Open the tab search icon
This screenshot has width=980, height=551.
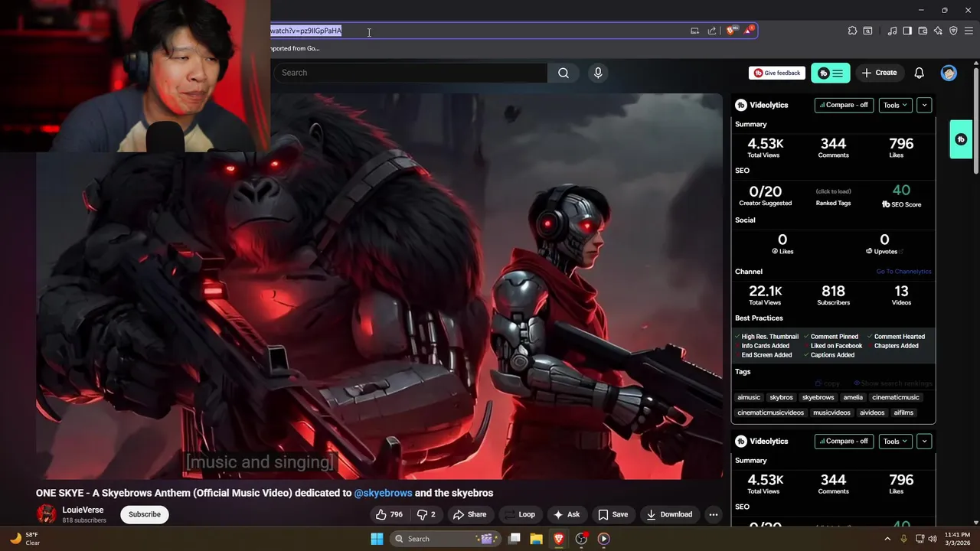867,31
